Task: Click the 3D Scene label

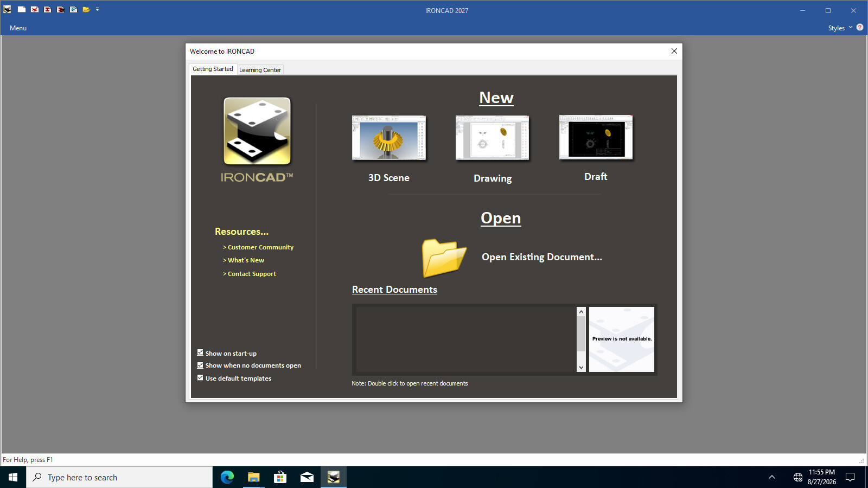Action: [x=389, y=178]
